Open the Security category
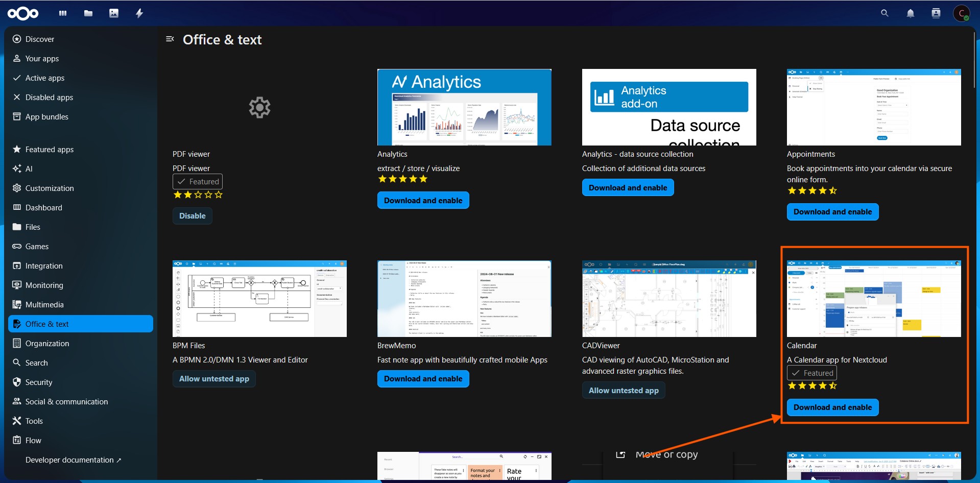Image resolution: width=980 pixels, height=483 pixels. pyautogui.click(x=39, y=382)
